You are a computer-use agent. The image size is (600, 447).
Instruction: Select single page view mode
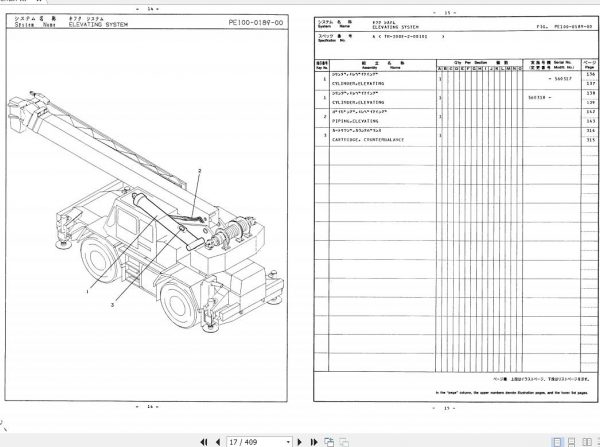[x=558, y=442]
